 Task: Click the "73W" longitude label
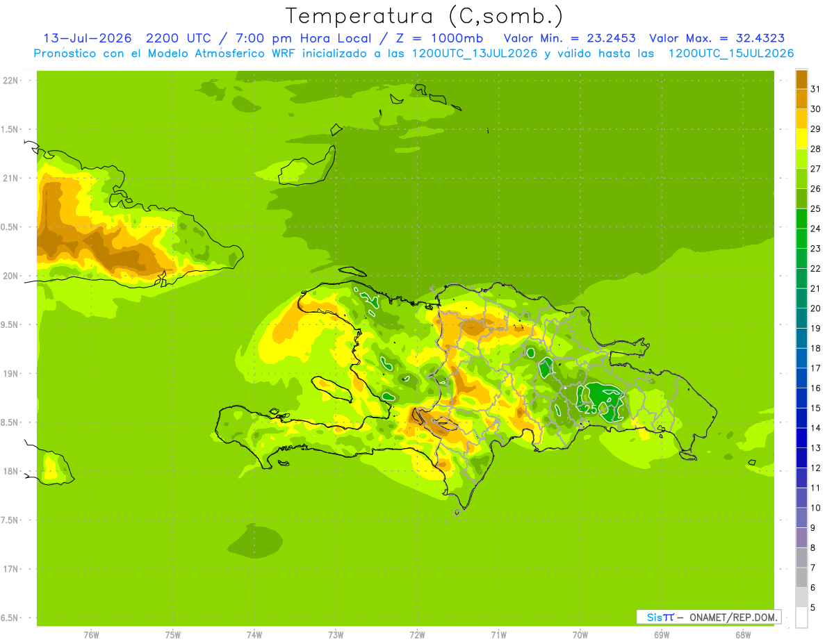click(x=335, y=635)
